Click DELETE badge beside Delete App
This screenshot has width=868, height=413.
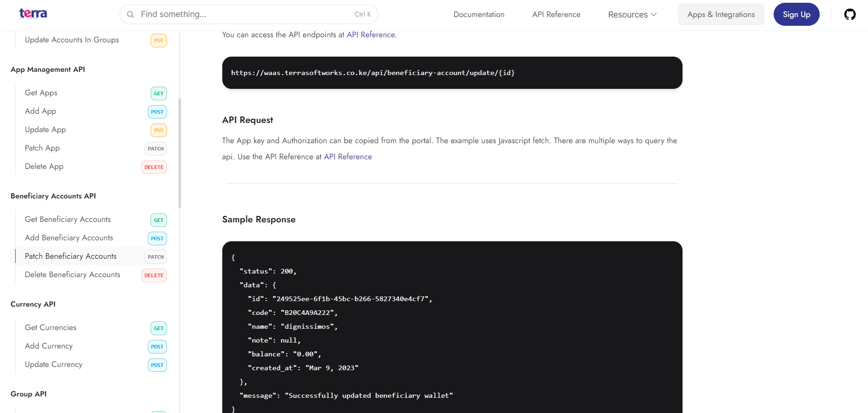tap(154, 167)
